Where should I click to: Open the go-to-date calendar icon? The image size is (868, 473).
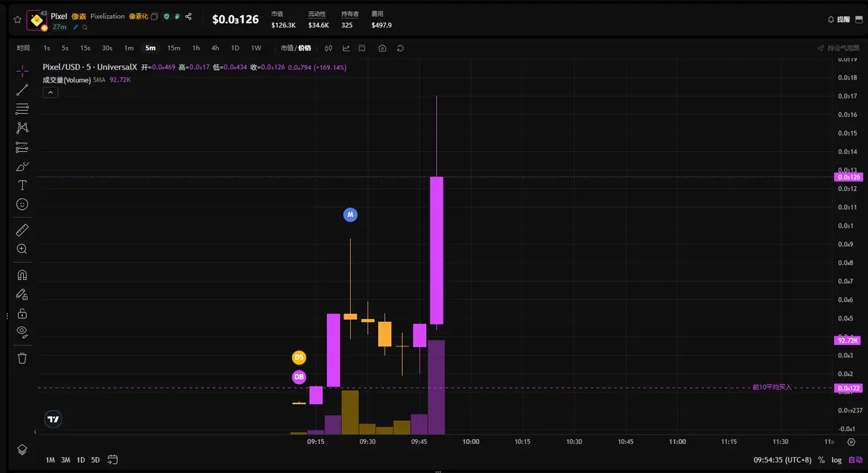click(113, 459)
